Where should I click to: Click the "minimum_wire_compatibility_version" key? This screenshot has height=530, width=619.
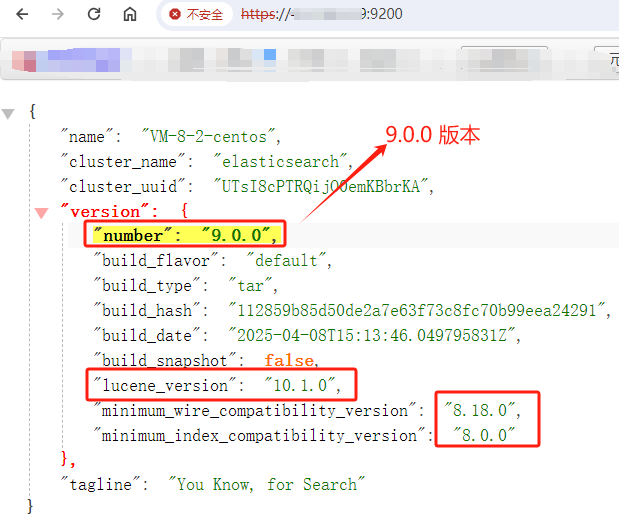pos(255,410)
